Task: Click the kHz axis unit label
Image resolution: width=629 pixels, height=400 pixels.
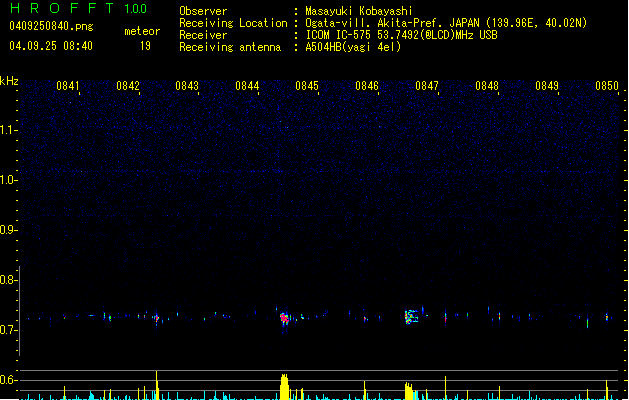Action: click(9, 81)
